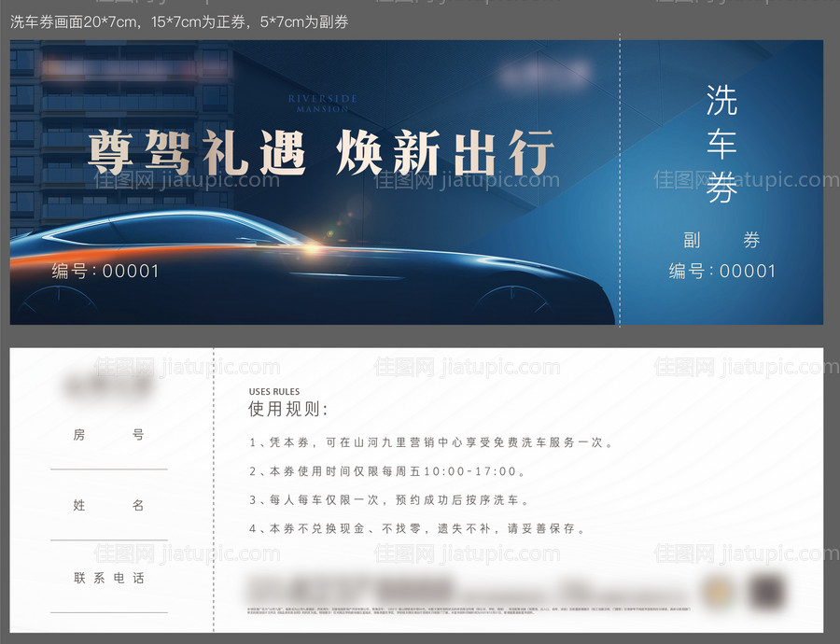Click the 编号:00001 number on main coupon
This screenshot has height=644, width=840.
[105, 272]
